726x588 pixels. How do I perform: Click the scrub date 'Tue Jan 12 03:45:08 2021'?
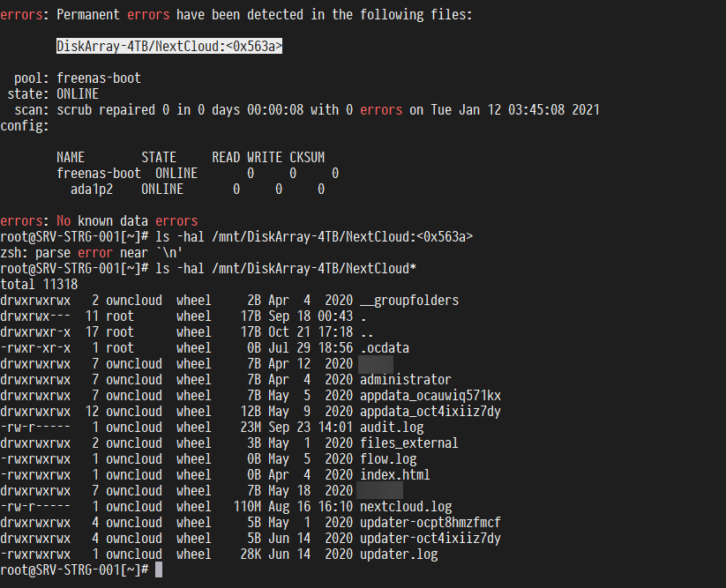pyautogui.click(x=515, y=110)
